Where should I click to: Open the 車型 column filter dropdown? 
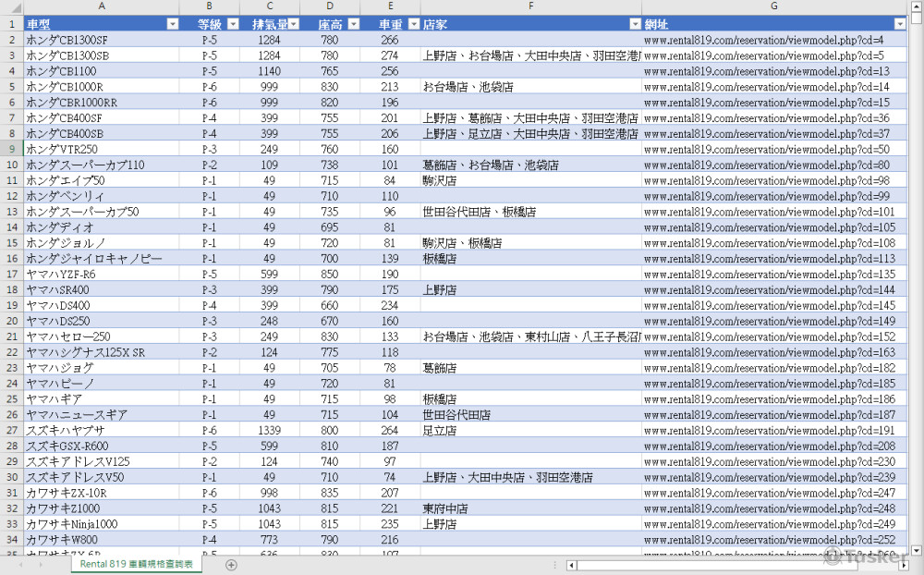172,25
